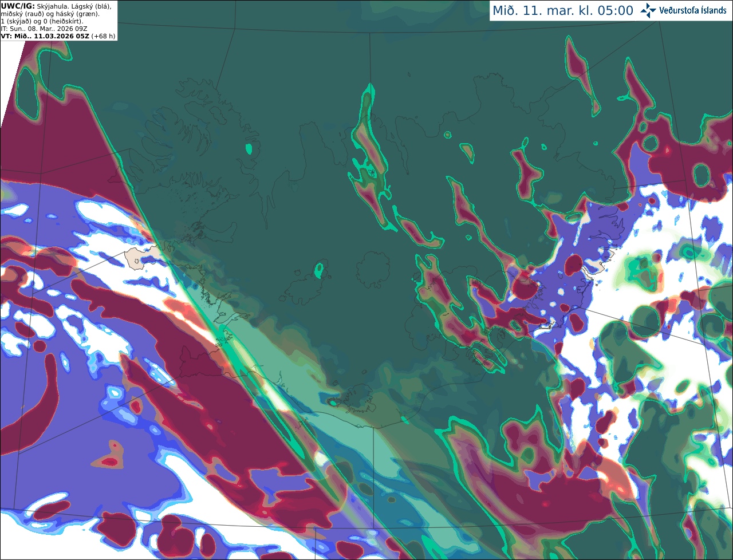Click the 'IT: Sun.. 08. Mar.. 2026 09Z' line
Viewport: 733px width, 560px height.
click(x=44, y=29)
